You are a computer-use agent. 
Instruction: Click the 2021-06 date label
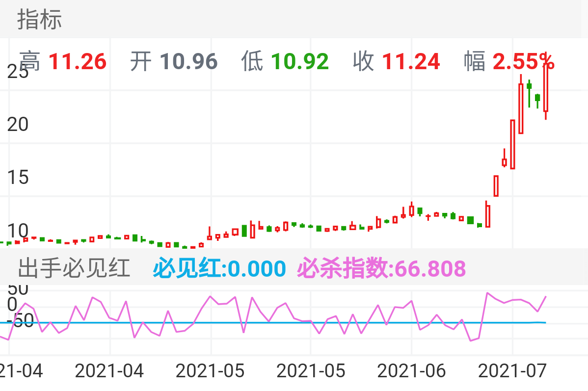[411, 371]
